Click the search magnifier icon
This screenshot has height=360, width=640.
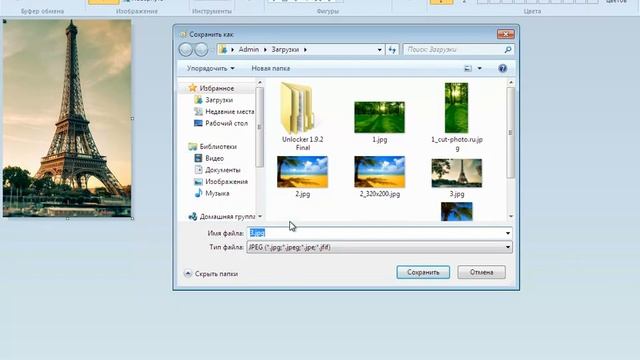click(508, 49)
